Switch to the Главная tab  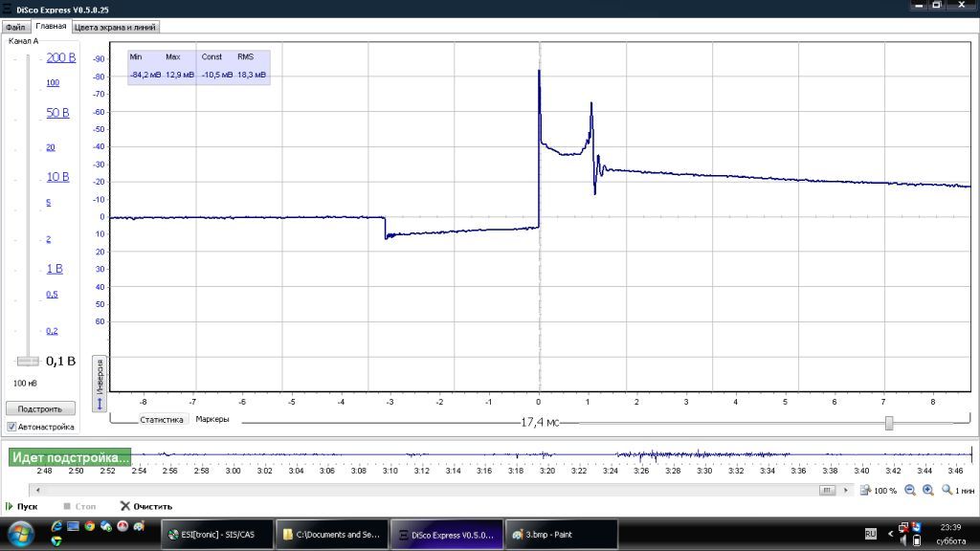coord(51,26)
